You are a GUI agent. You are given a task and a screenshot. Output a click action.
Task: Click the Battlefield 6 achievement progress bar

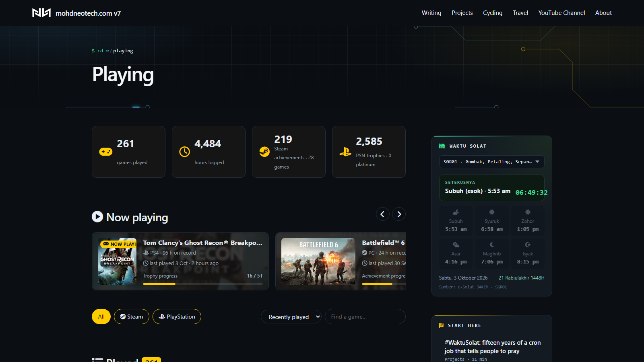click(x=384, y=284)
